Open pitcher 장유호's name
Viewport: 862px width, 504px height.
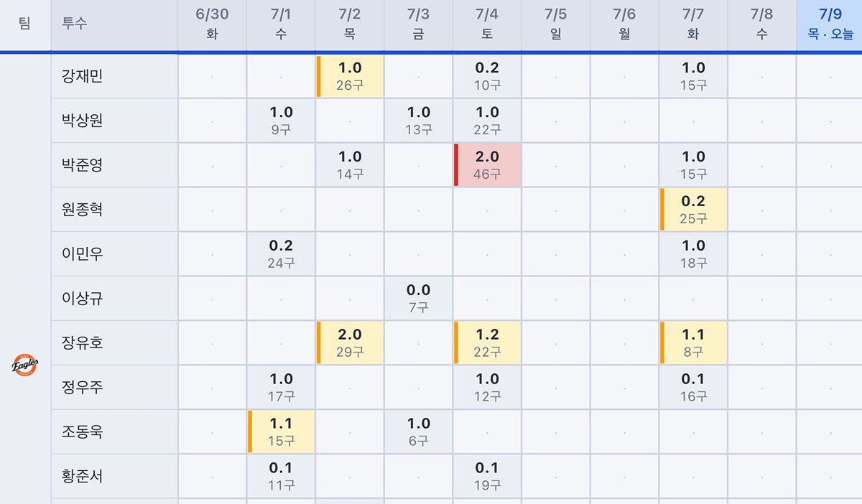point(82,343)
